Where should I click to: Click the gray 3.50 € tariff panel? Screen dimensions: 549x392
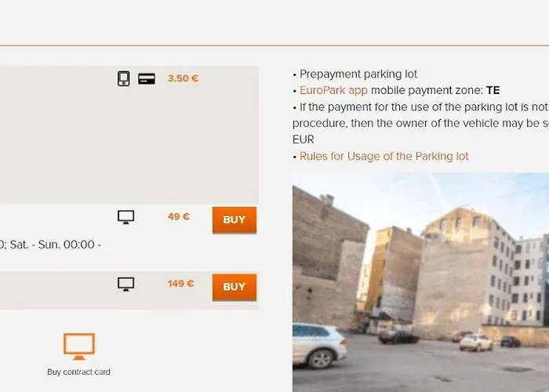[129, 135]
